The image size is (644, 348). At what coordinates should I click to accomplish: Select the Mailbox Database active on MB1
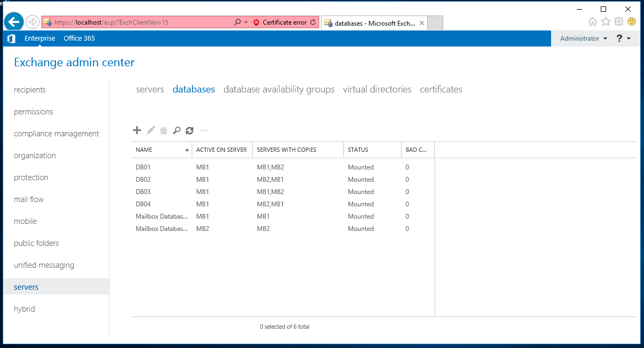coord(283,216)
